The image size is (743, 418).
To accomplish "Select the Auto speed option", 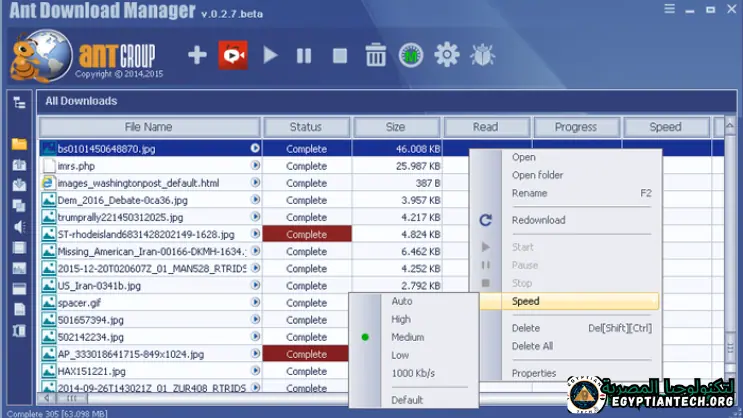I will (x=402, y=301).
